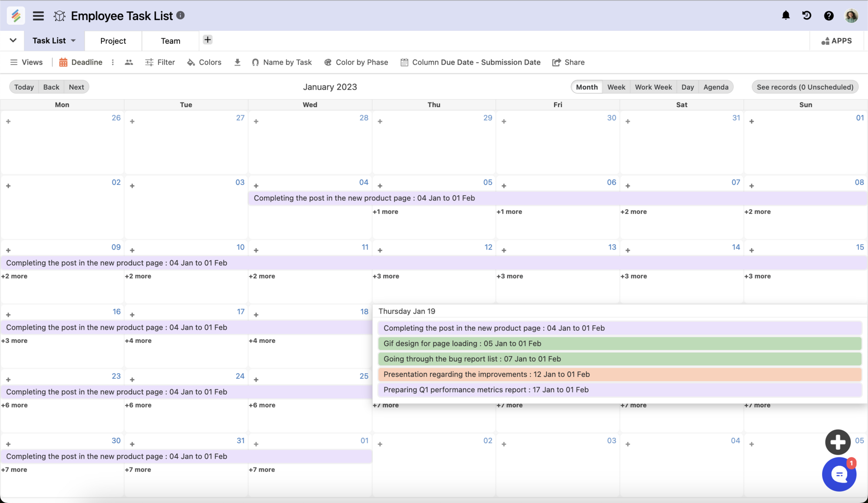This screenshot has width=868, height=503.
Task: Open the notifications bell
Action: (x=786, y=16)
